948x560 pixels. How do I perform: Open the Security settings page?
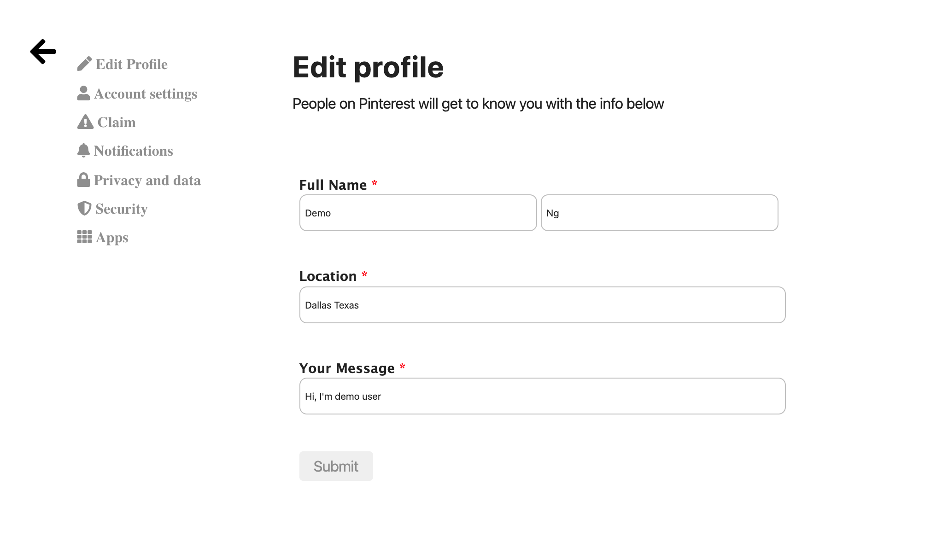(120, 209)
